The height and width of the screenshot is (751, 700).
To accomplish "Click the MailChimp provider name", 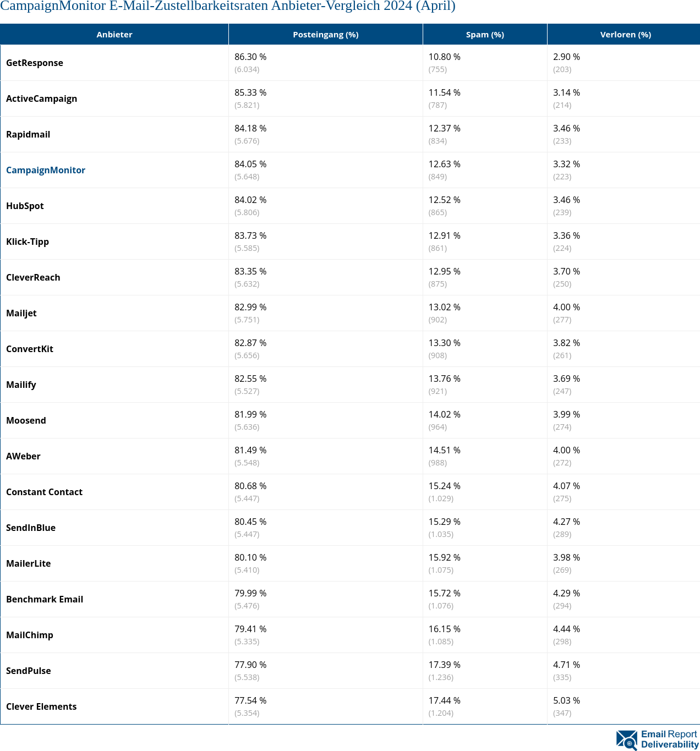I will click(30, 635).
